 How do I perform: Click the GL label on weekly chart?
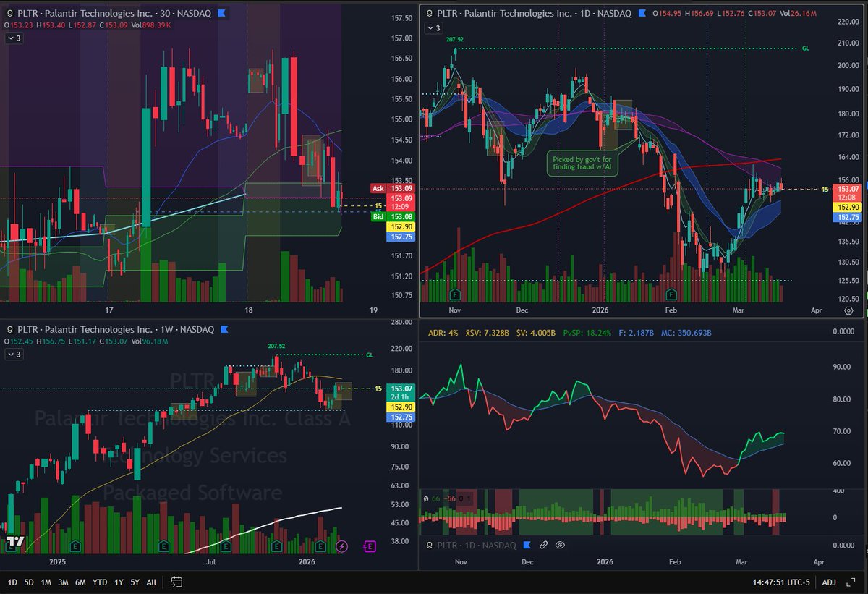click(x=370, y=355)
